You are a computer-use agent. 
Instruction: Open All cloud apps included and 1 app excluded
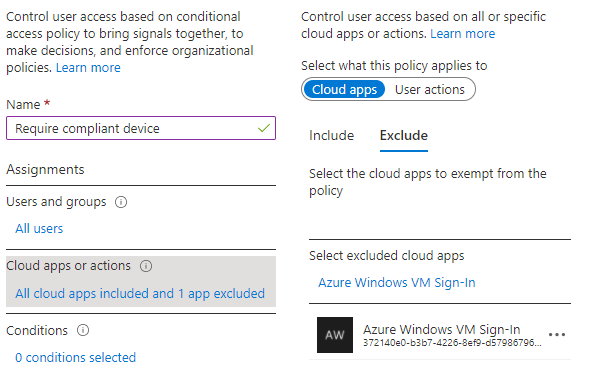140,293
